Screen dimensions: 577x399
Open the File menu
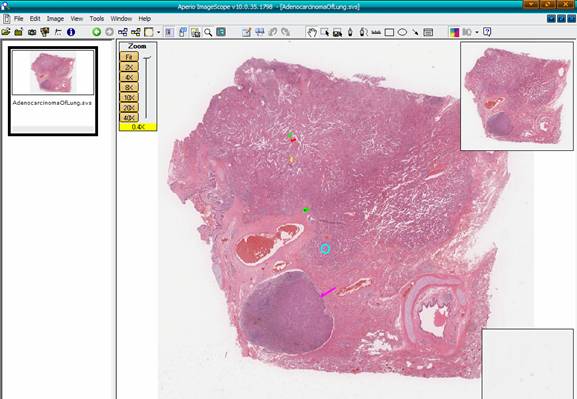click(18, 18)
